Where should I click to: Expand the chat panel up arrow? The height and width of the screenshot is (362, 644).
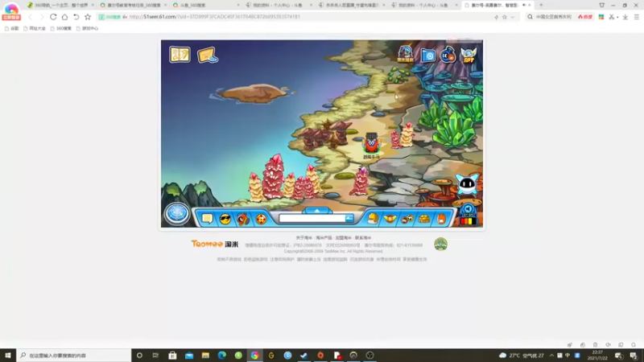pos(316,211)
